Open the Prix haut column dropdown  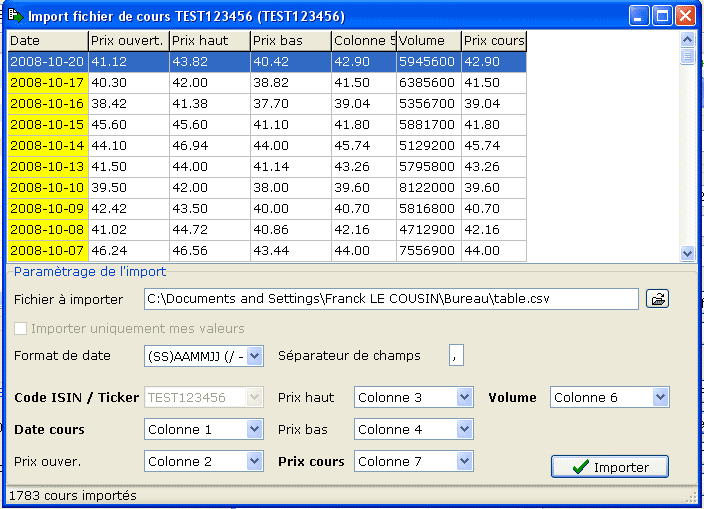pos(464,397)
